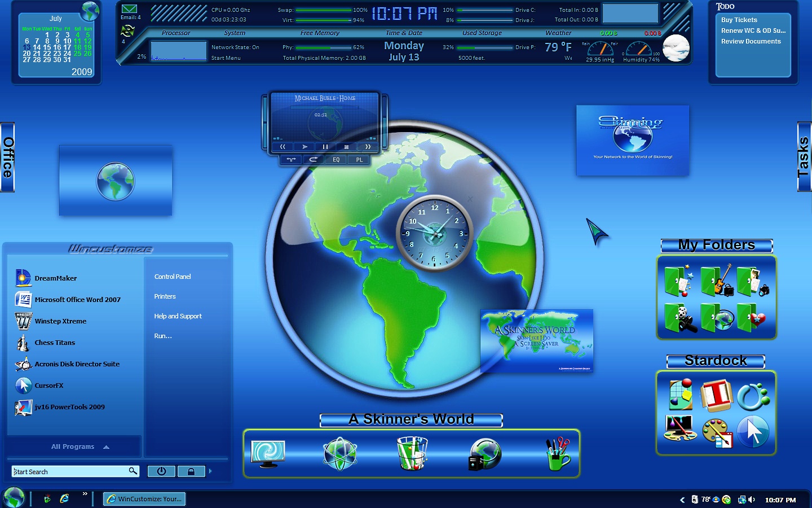Click the globe start button on taskbar

click(x=14, y=498)
